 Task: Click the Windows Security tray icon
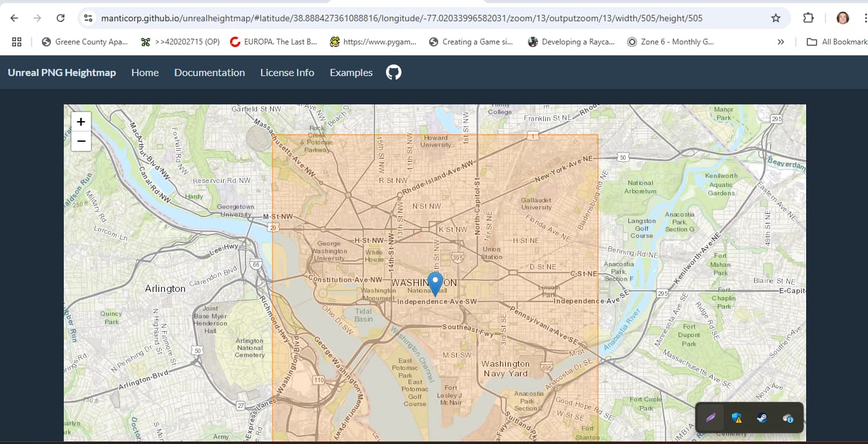pyautogui.click(x=736, y=418)
